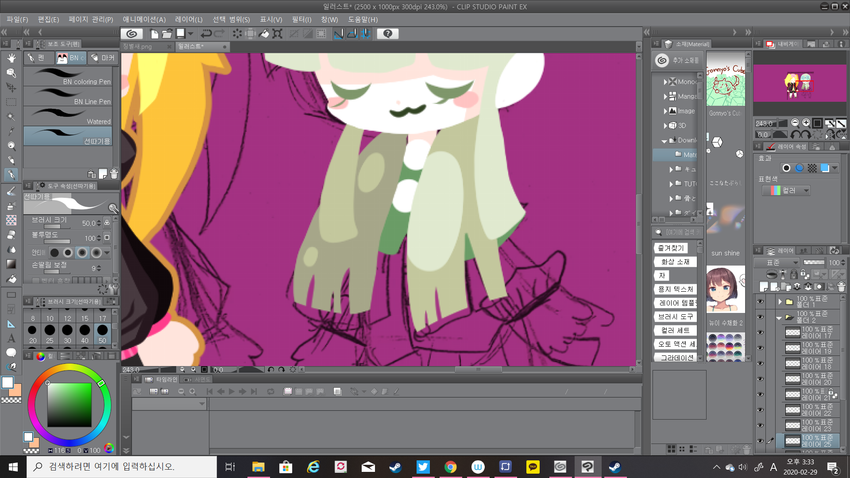Open the 필터(I) menu

click(x=301, y=20)
